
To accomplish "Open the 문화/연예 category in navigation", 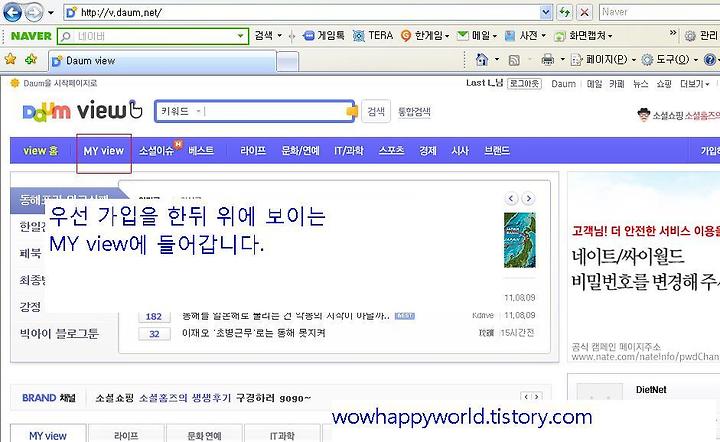I will (x=300, y=151).
